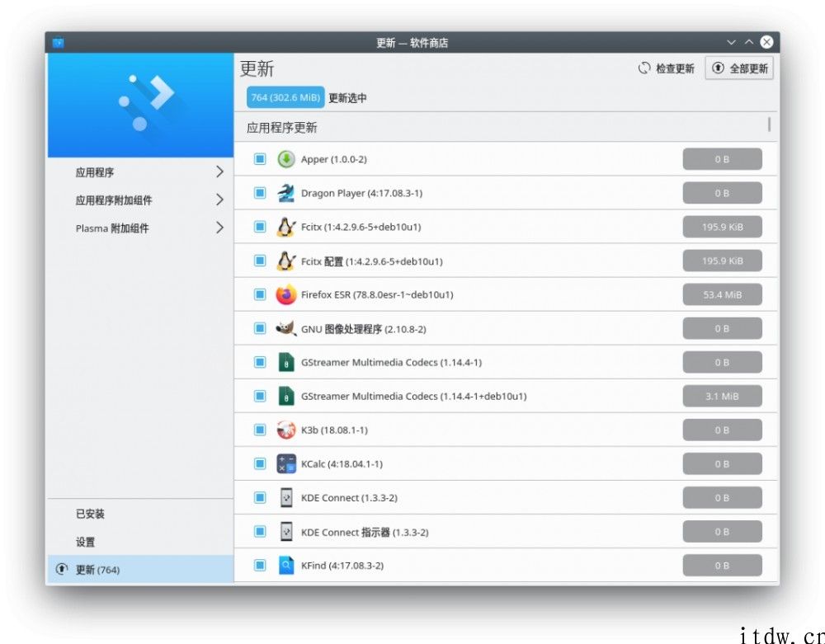Uncheck the Apper update checkbox
This screenshot has width=825, height=644.
coord(260,159)
